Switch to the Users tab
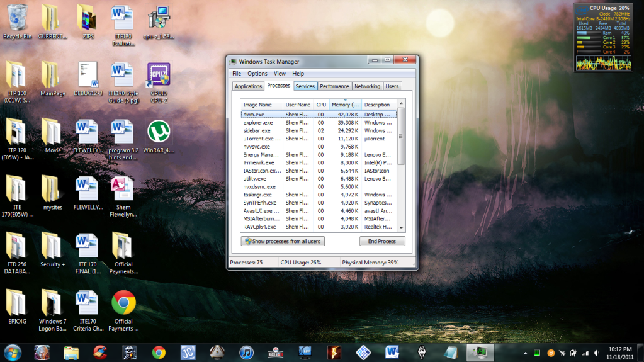Image resolution: width=644 pixels, height=362 pixels. 392,86
